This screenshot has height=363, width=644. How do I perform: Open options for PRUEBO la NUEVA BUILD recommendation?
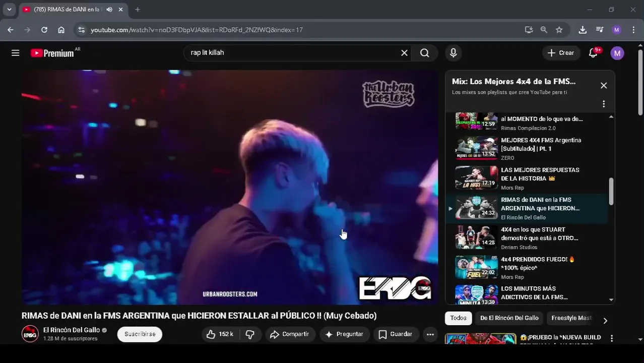[612, 338]
